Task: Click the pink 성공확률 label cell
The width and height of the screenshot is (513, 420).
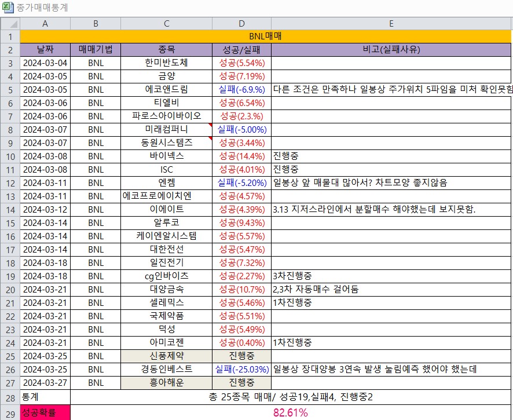Action: [45, 413]
